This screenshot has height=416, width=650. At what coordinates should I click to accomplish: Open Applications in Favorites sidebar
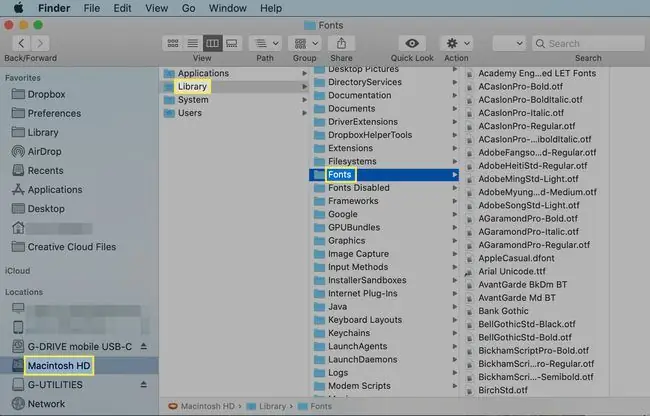pyautogui.click(x=55, y=190)
